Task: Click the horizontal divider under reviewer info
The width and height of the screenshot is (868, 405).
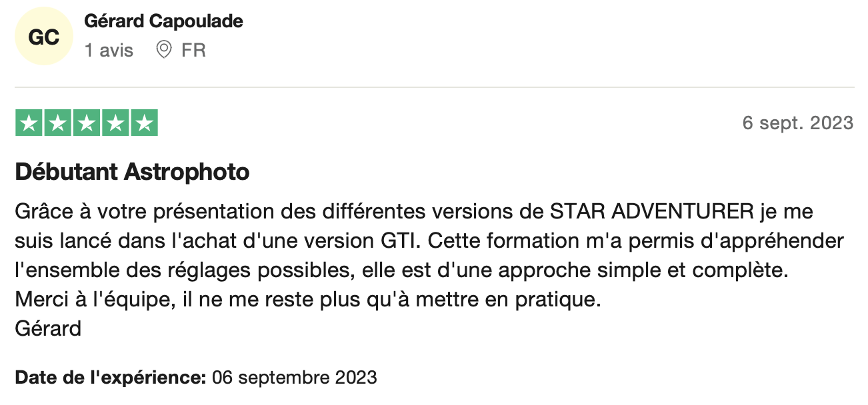Action: coord(434,87)
